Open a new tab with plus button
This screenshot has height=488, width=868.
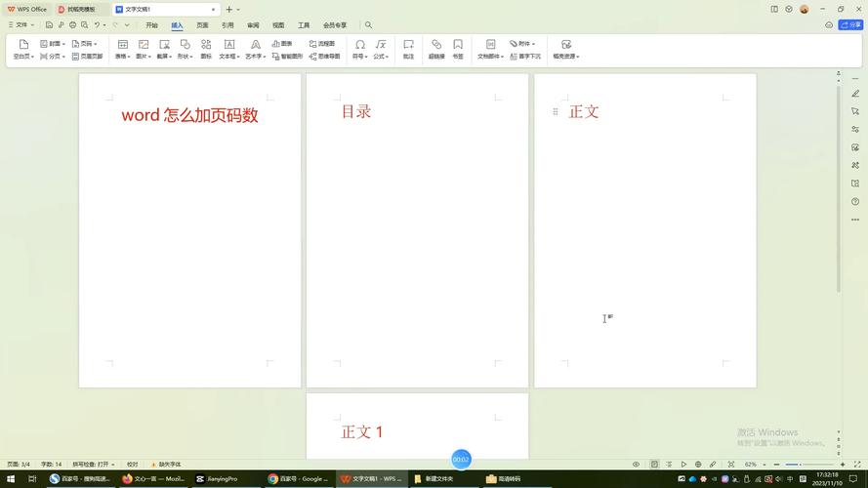[x=228, y=10]
